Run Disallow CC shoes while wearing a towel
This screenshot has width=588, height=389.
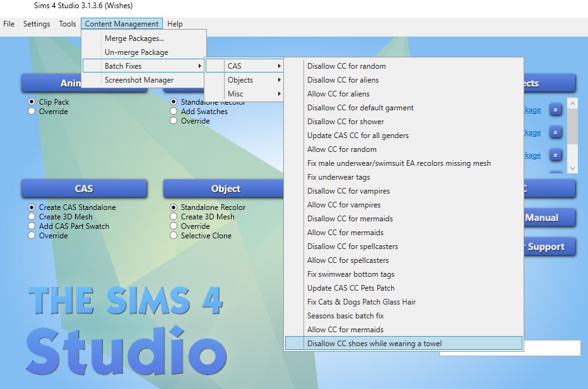(404, 343)
